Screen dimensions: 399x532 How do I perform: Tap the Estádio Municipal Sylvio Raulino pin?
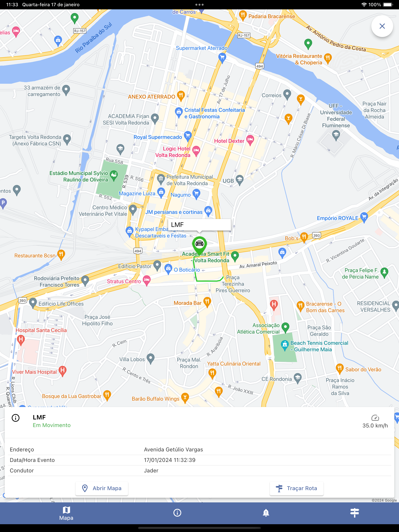pyautogui.click(x=114, y=175)
